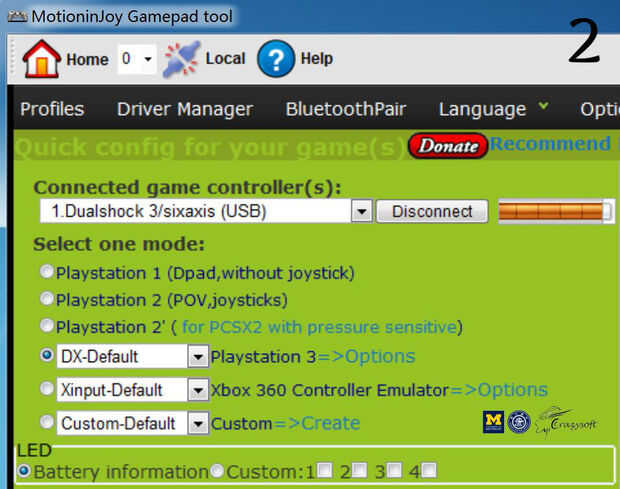The height and width of the screenshot is (489, 620).
Task: Click the Home house icon
Action: coord(42,59)
